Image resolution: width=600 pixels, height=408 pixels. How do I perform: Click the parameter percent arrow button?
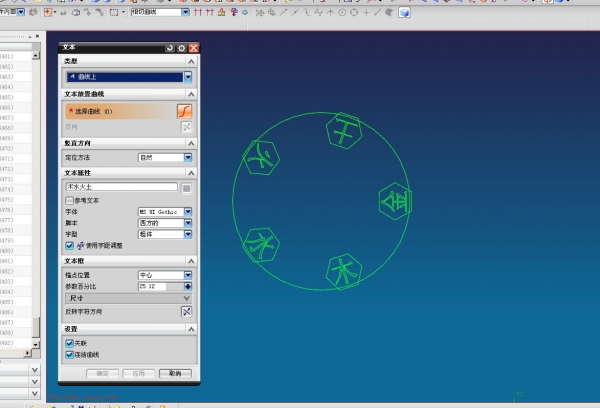(188, 286)
